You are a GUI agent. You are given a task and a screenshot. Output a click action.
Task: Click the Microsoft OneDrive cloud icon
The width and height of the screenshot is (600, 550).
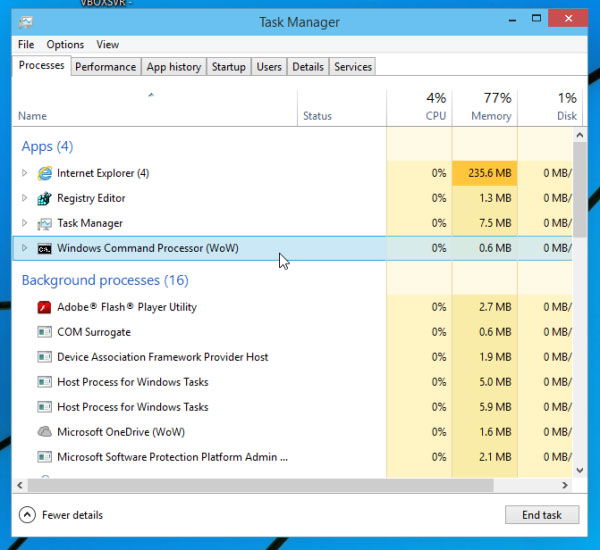click(44, 432)
